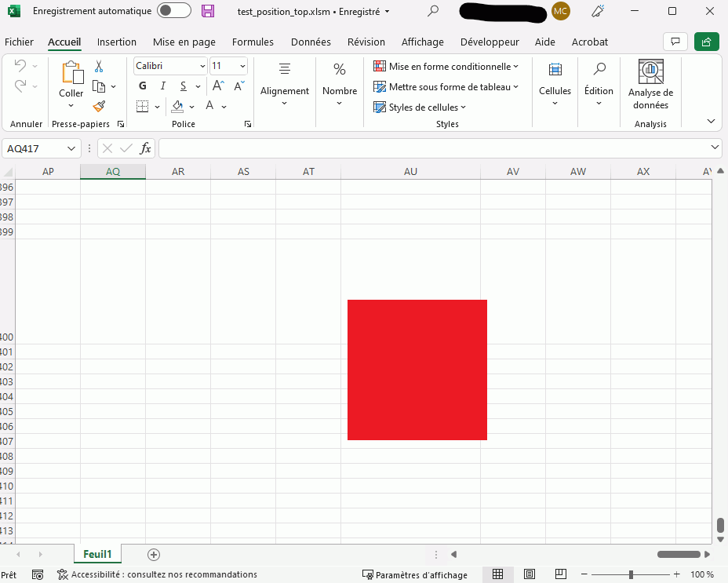
Task: Expand the font size dropdown
Action: click(242, 66)
